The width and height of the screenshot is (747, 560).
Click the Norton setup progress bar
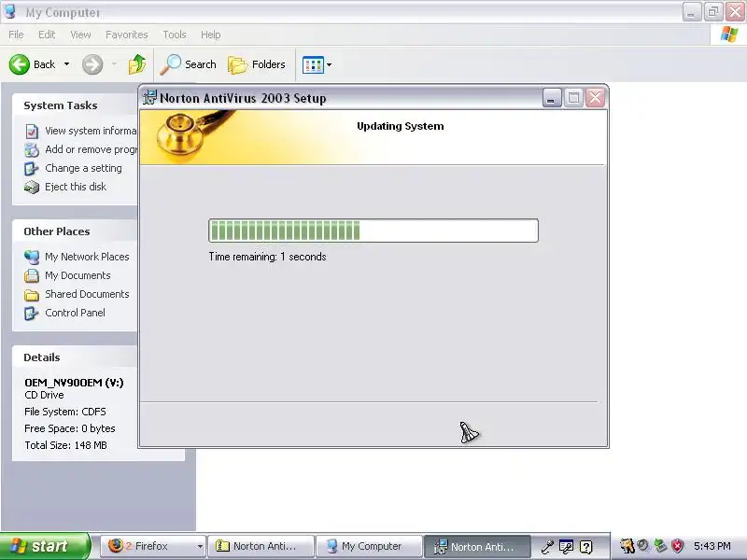coord(373,231)
